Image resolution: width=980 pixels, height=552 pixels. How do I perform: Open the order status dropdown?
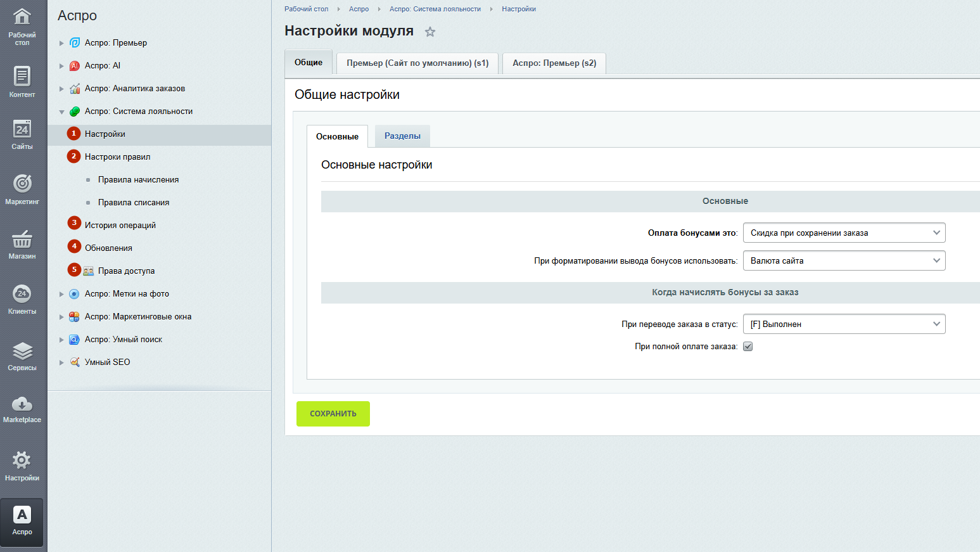[843, 324]
